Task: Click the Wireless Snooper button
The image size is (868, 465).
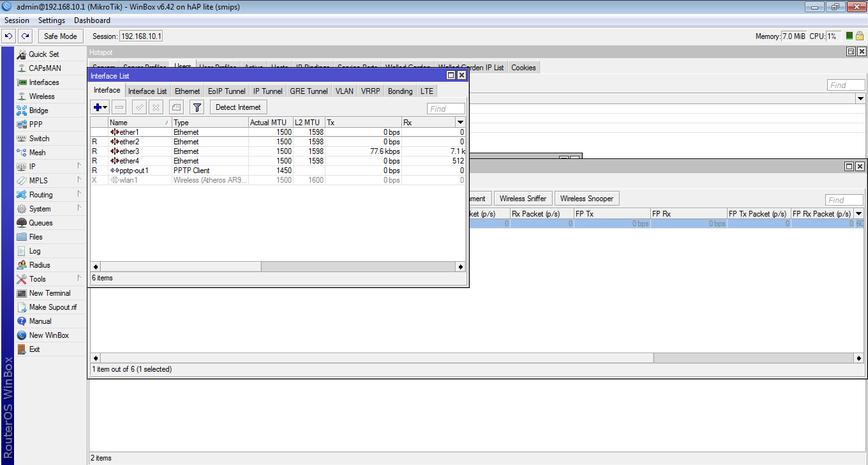Action: point(587,199)
